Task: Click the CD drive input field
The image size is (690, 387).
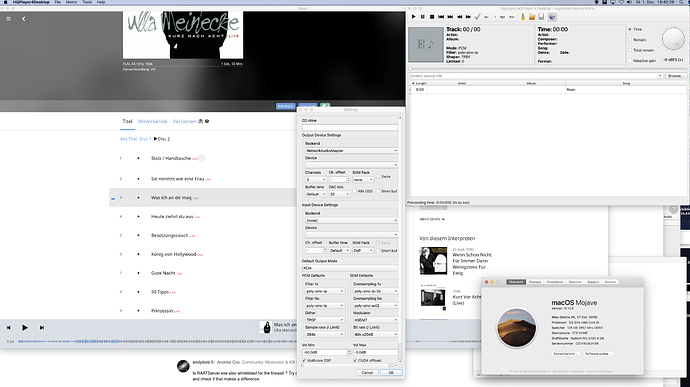Action: coord(350,128)
